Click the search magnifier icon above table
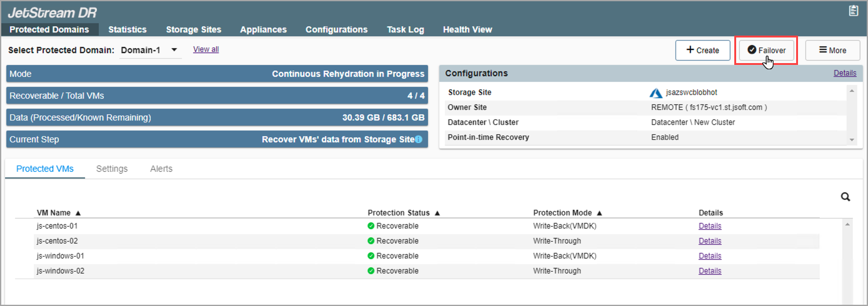 846,197
